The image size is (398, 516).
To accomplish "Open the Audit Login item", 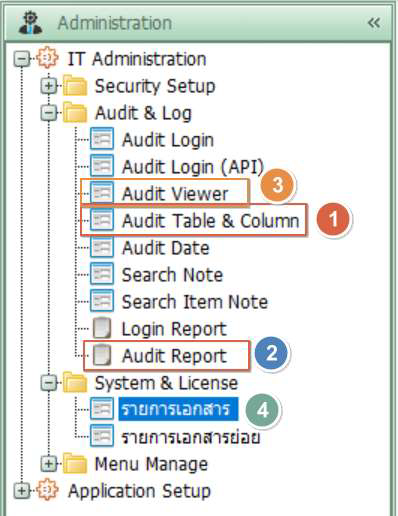I will [168, 140].
